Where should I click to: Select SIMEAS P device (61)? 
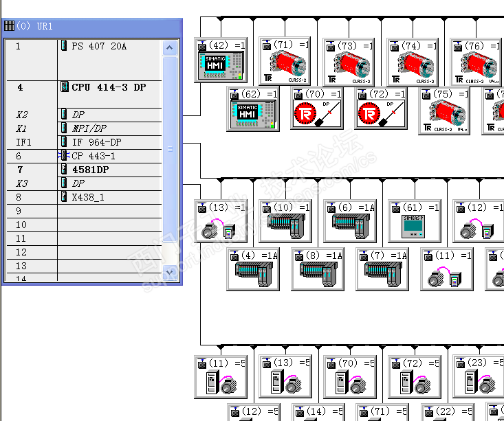415,221
